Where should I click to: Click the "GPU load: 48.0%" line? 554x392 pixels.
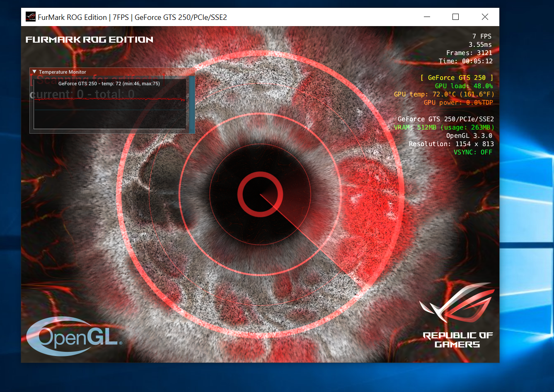pyautogui.click(x=464, y=86)
